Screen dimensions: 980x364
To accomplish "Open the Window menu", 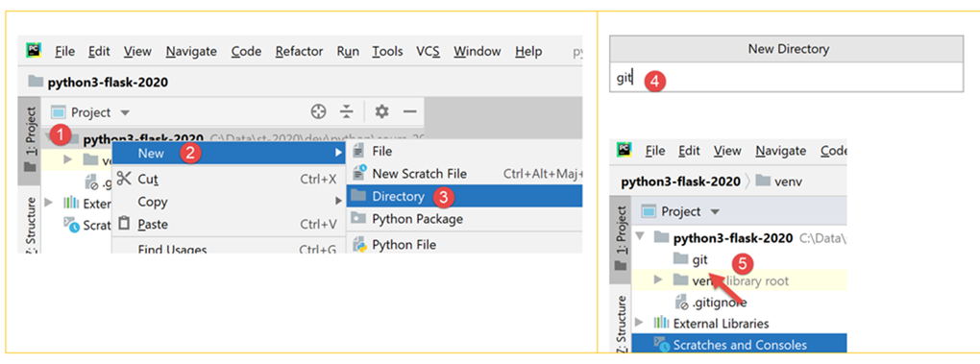I will pyautogui.click(x=478, y=51).
